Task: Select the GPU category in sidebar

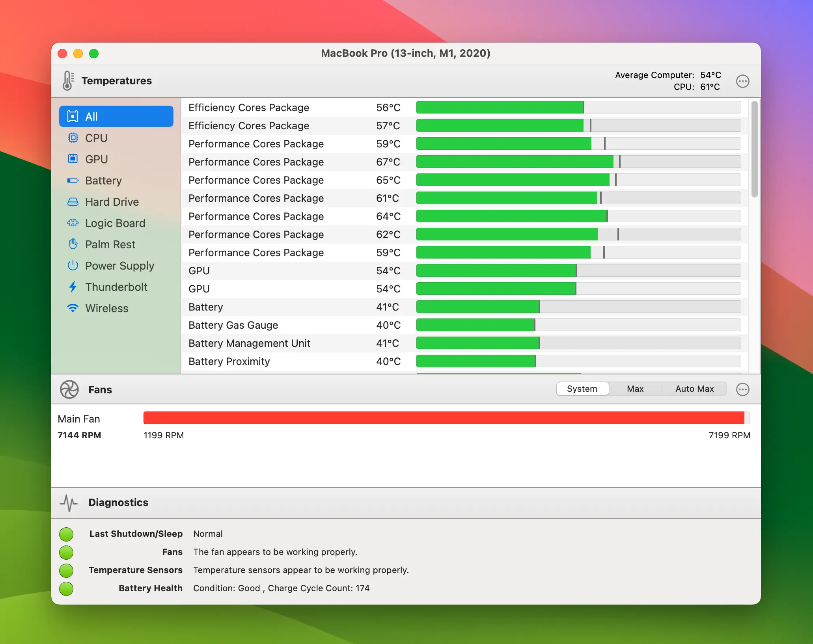Action: pos(116,159)
